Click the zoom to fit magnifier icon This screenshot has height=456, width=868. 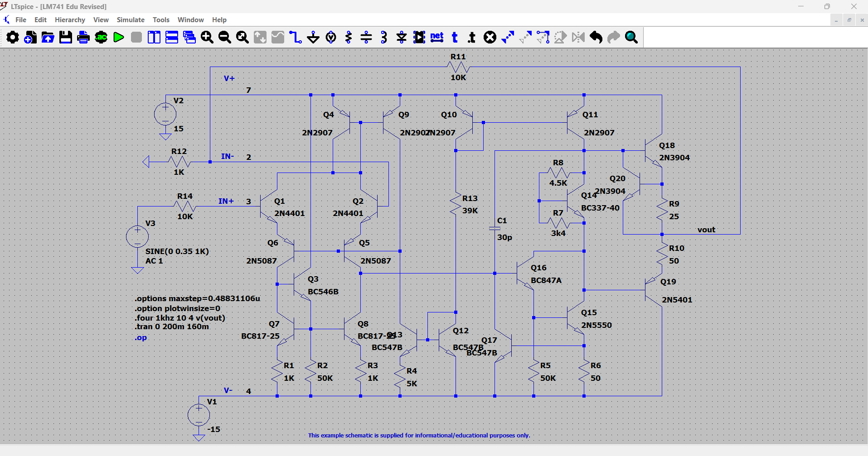tap(242, 37)
